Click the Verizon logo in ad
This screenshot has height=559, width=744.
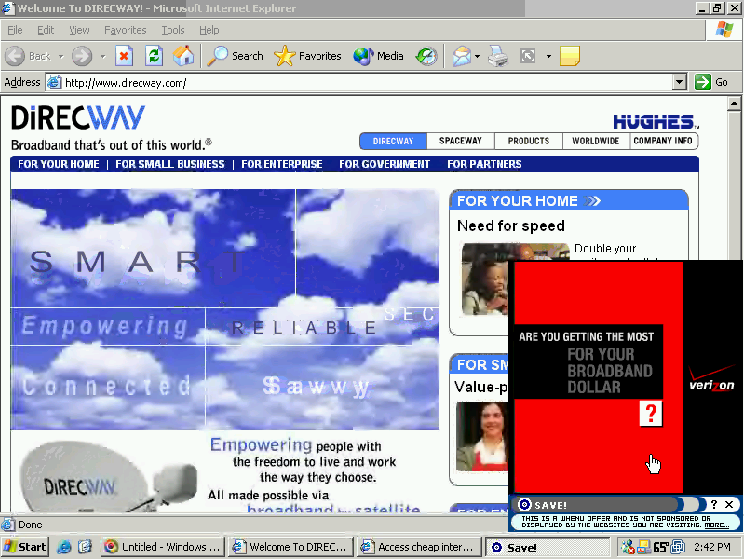tap(712, 379)
